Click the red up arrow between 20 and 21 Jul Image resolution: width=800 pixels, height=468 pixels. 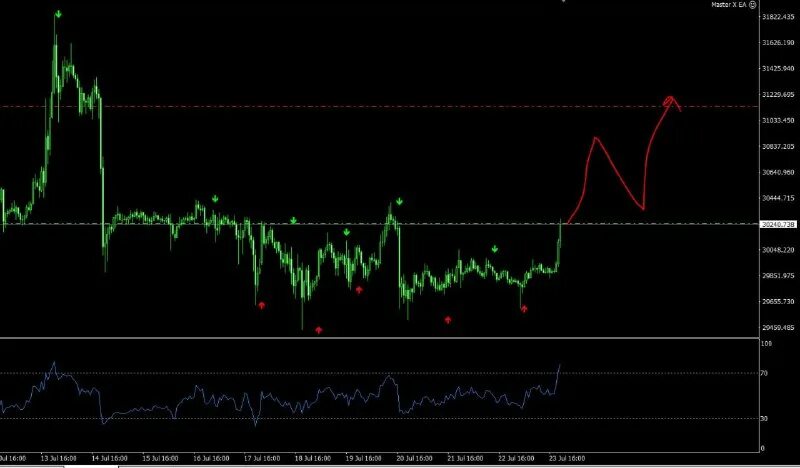(x=448, y=320)
